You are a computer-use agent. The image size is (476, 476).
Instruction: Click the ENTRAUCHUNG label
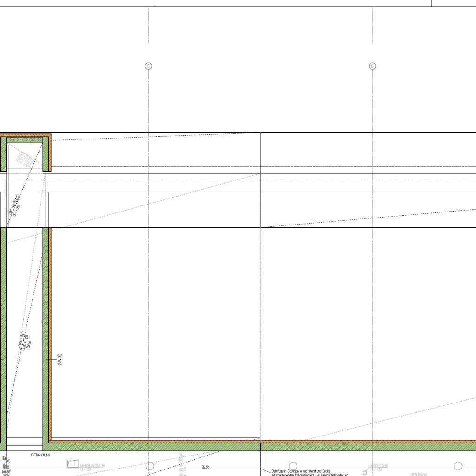(x=40, y=455)
